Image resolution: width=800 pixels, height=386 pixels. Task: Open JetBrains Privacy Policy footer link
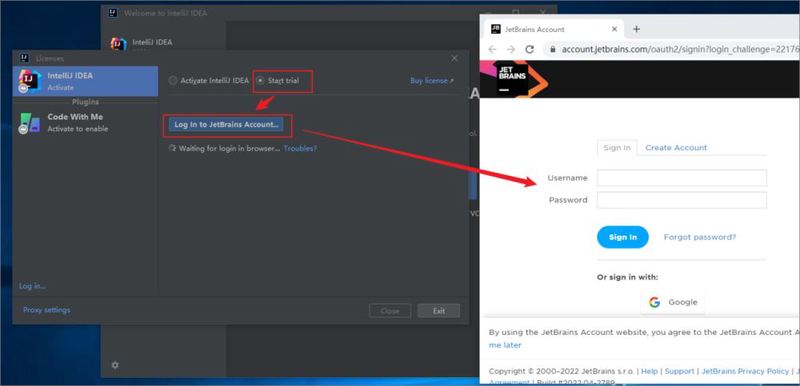745,371
